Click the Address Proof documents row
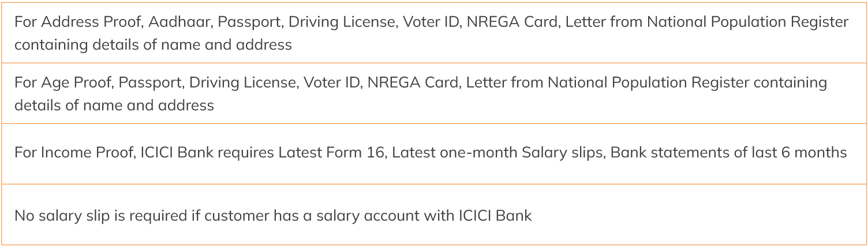Image resolution: width=868 pixels, height=246 pixels. 433,33
